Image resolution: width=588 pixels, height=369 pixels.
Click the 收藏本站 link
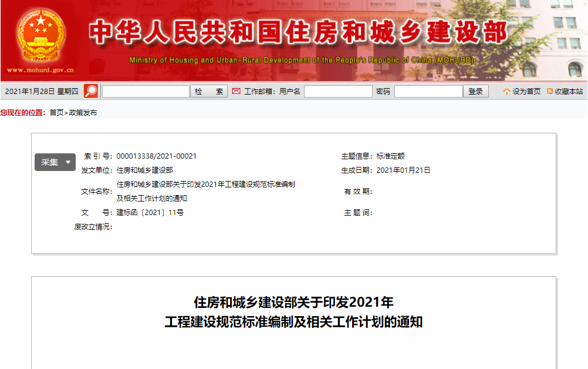[x=569, y=91]
